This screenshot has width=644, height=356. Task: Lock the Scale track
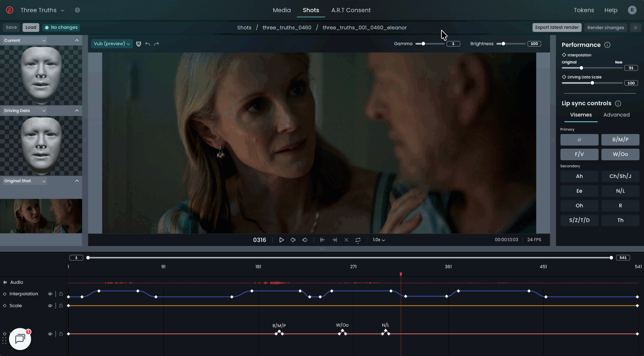coord(61,306)
